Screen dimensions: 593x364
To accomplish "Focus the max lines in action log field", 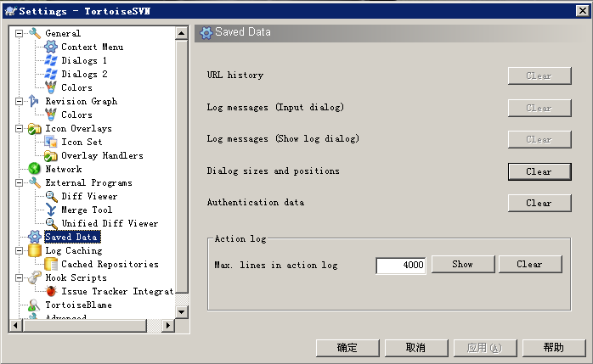I will (x=401, y=265).
